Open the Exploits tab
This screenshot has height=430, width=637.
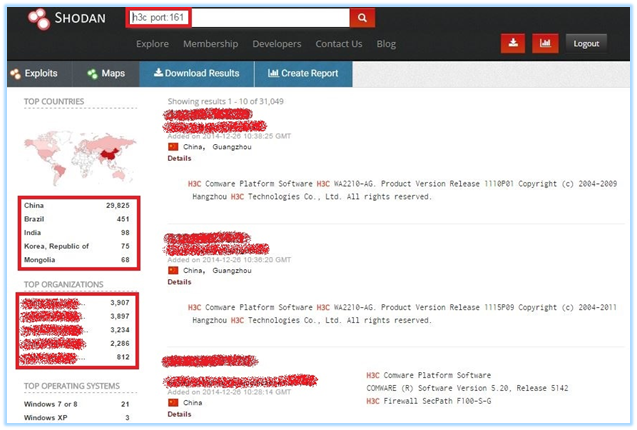[35, 73]
